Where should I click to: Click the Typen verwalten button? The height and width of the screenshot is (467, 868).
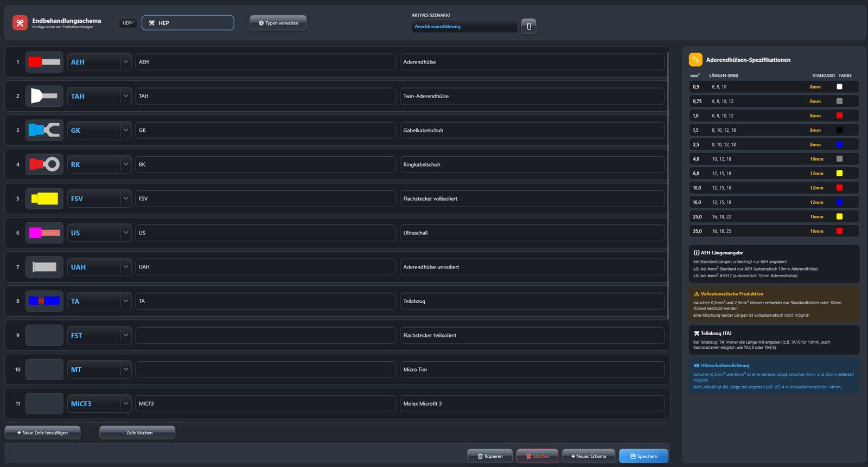click(278, 23)
